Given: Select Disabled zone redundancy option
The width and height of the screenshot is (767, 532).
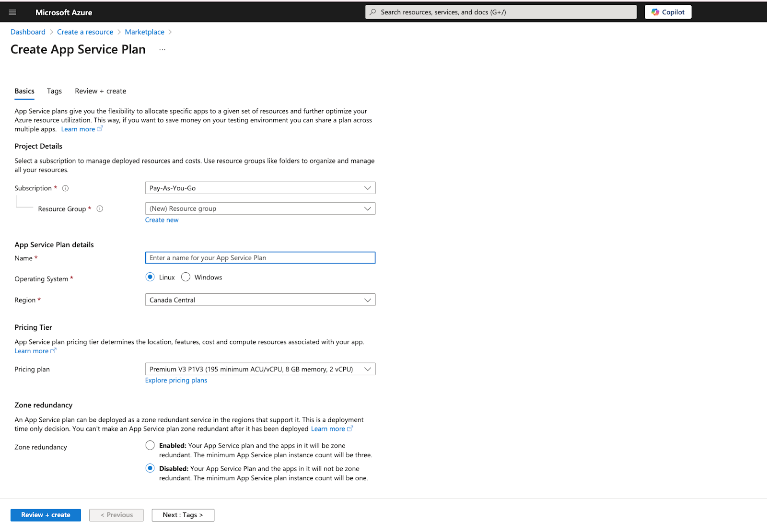Looking at the screenshot, I should point(150,468).
